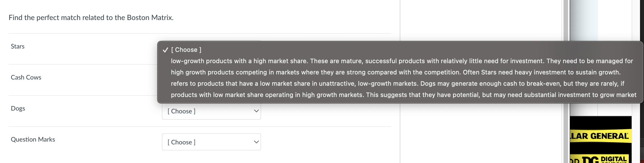Screen dimensions: 644x163
Task: Expand the chevron on the Dogs select box
Action: coord(255,111)
